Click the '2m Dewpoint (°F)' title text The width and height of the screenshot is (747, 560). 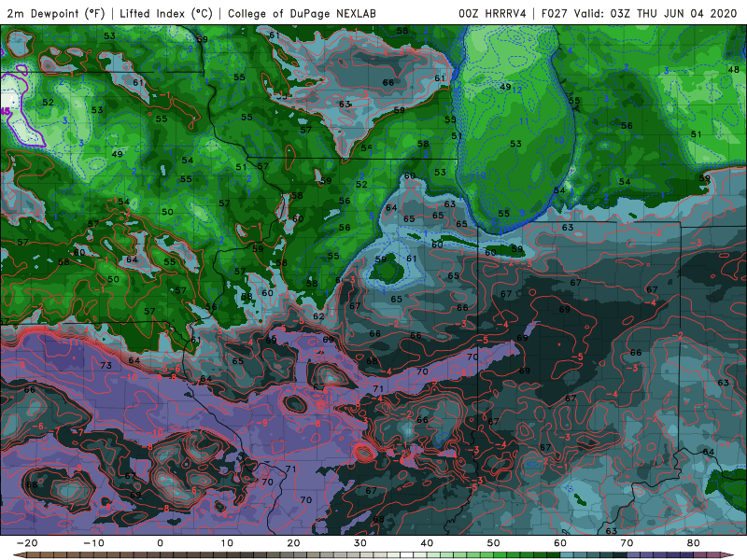pos(56,14)
